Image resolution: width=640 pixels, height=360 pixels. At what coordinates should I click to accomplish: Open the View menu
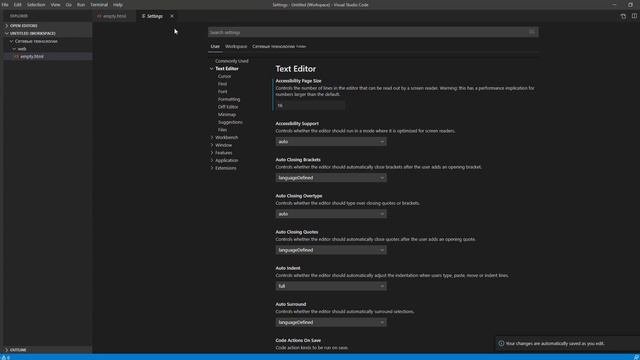tap(56, 5)
